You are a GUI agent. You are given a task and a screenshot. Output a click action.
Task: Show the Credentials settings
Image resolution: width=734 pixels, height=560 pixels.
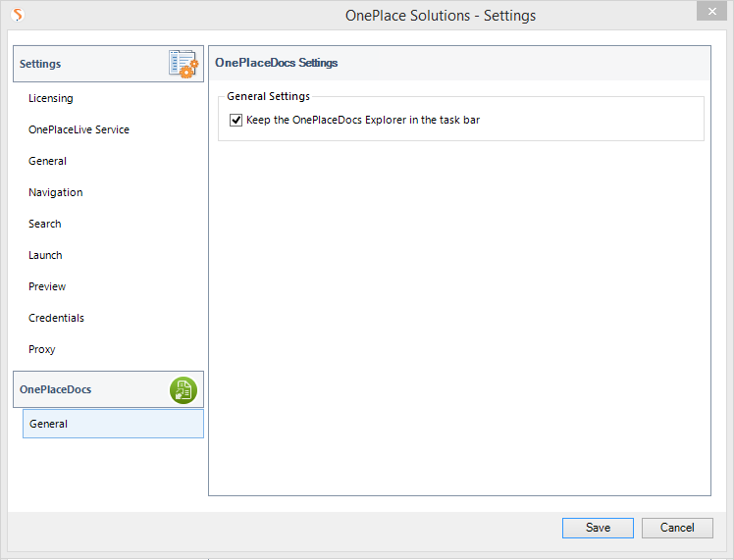pos(56,318)
